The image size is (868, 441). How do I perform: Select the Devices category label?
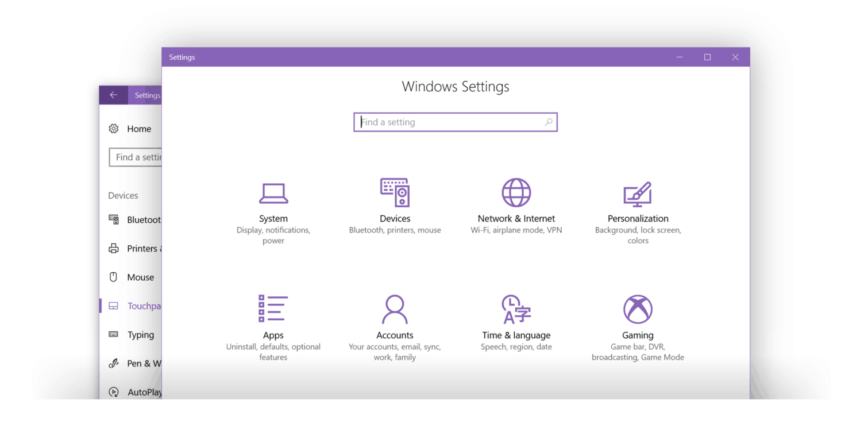point(395,219)
